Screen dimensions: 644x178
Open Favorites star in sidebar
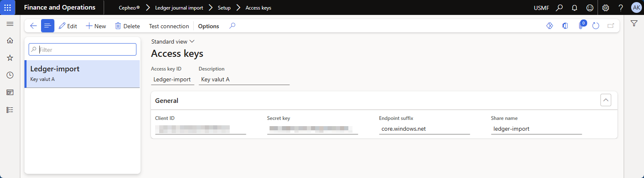(x=10, y=58)
